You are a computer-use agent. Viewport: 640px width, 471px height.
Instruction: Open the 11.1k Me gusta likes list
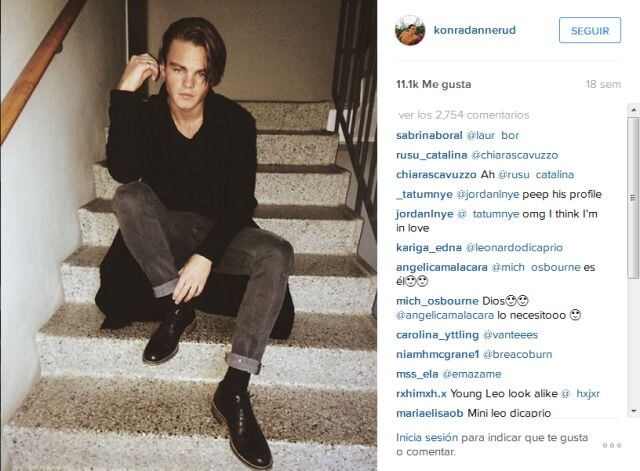click(433, 84)
